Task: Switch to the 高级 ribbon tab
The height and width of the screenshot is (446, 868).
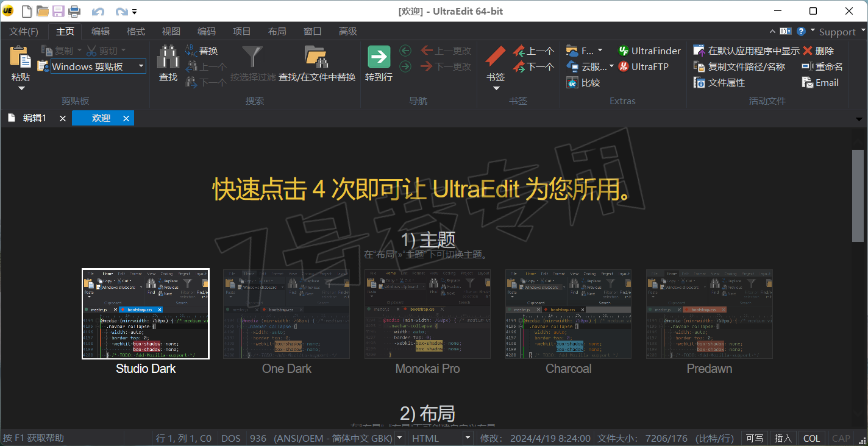Action: (348, 31)
